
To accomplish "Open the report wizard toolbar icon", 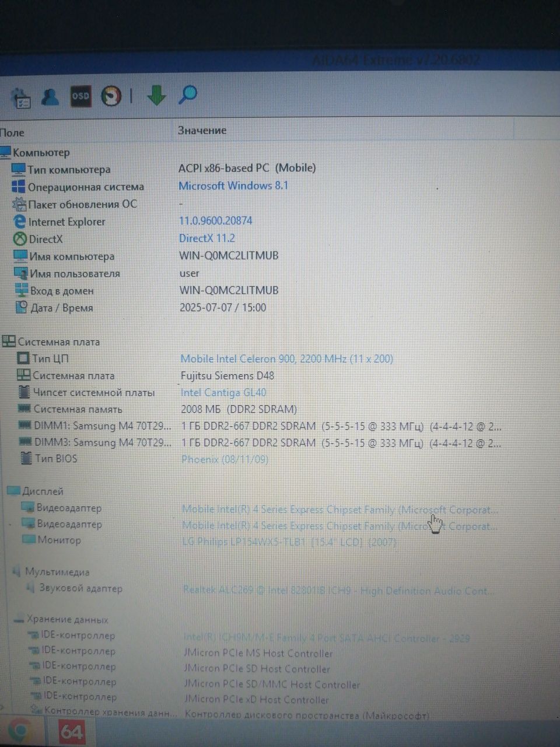I will pyautogui.click(x=22, y=98).
